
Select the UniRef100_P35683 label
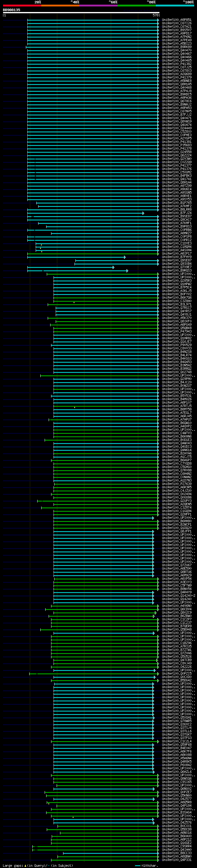click(176, 145)
